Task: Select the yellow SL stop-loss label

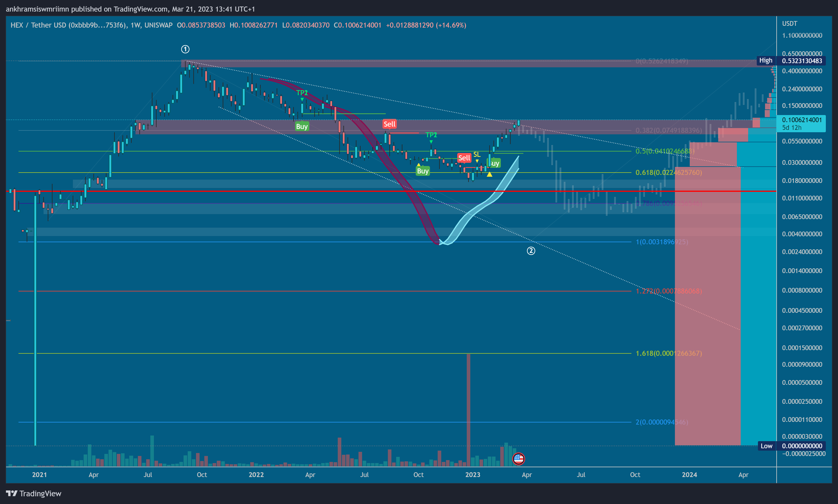Action: pyautogui.click(x=477, y=154)
